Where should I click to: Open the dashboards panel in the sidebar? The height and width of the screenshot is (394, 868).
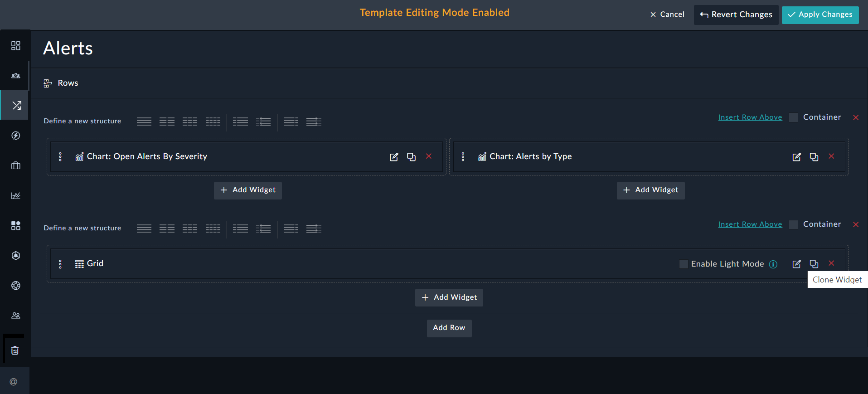coord(15,45)
